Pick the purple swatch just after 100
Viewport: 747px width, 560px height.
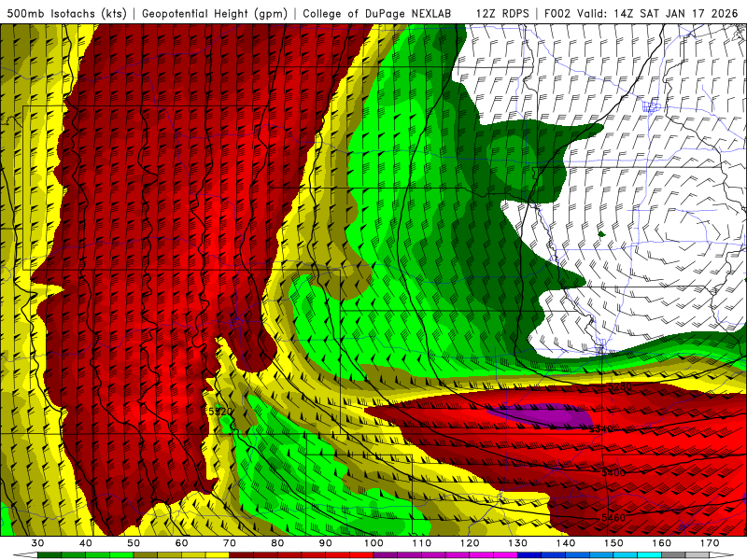click(x=386, y=555)
